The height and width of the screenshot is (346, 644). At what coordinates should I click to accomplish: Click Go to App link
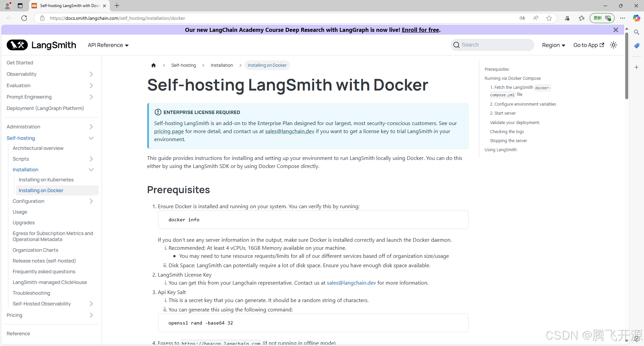[x=589, y=45]
